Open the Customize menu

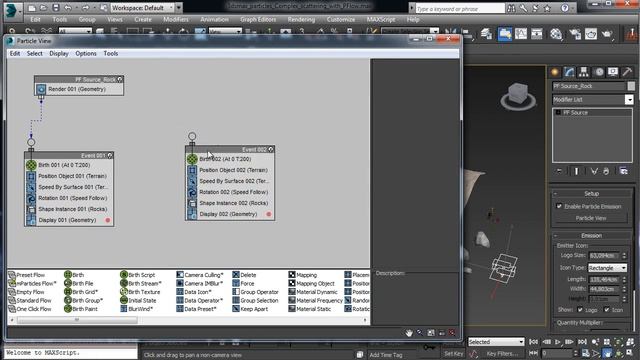tap(341, 20)
